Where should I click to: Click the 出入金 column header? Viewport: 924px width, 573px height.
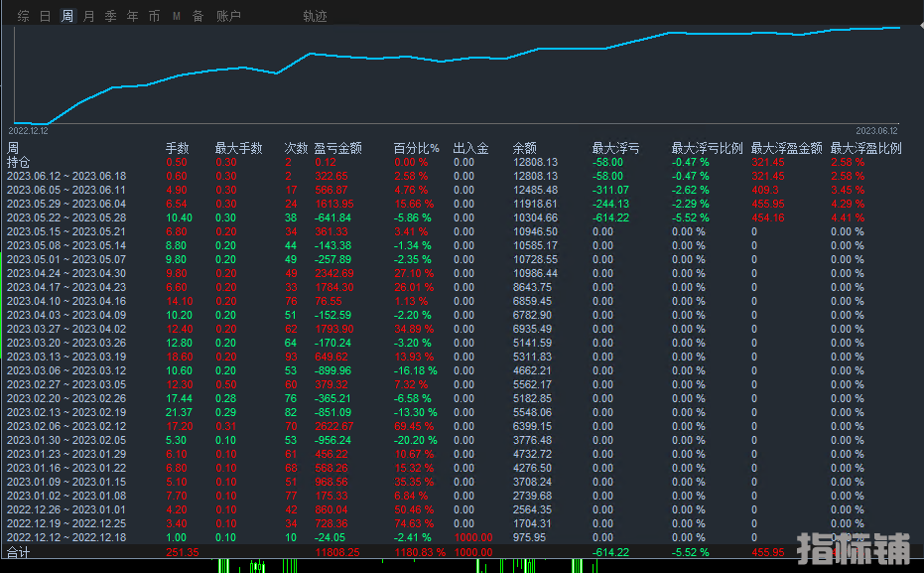pyautogui.click(x=470, y=148)
